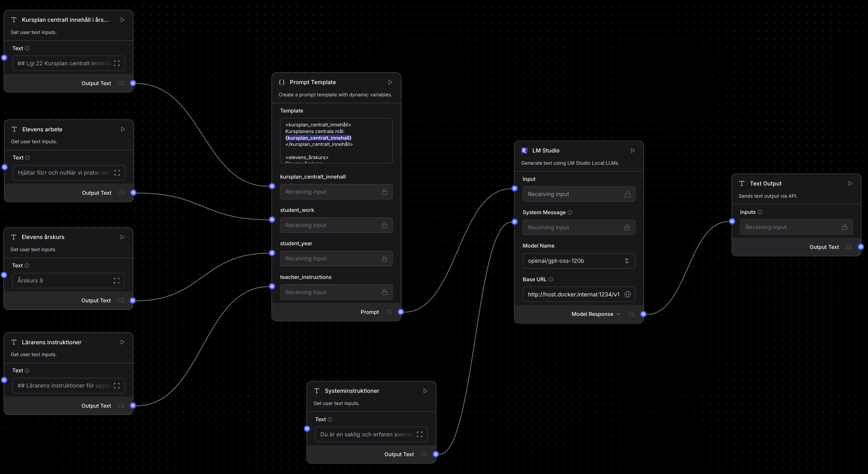Viewport: 868px width, 474px height.
Task: Click lock icon on teacher_instructions input
Action: pyautogui.click(x=384, y=292)
